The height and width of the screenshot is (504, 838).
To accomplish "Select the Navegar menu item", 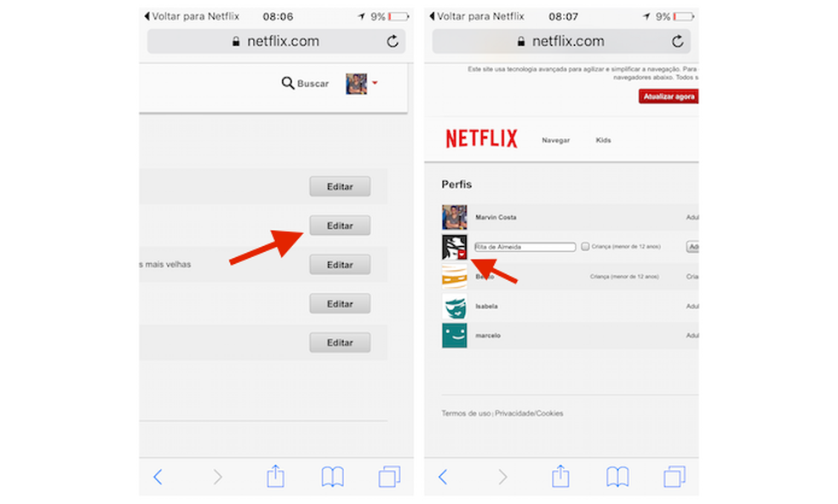I will coord(555,140).
